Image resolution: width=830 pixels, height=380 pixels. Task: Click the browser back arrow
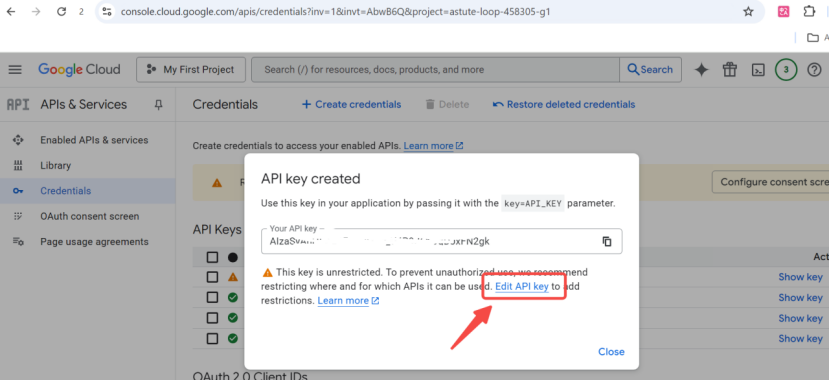click(x=11, y=12)
